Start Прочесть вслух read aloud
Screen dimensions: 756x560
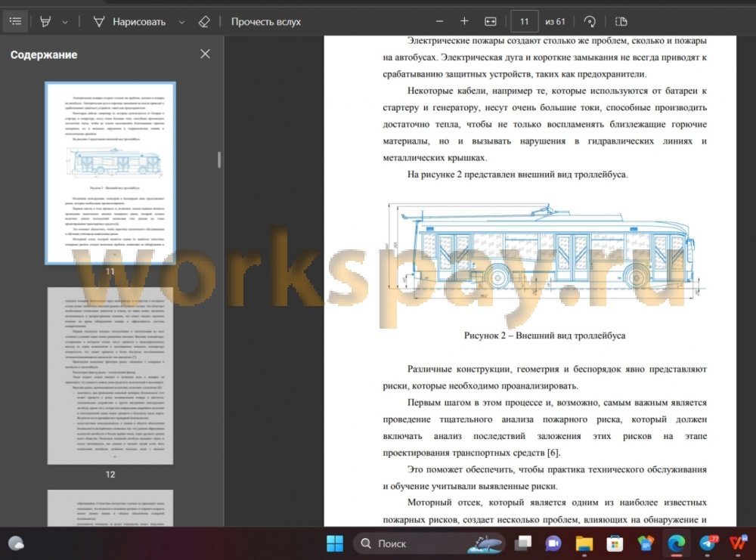pyautogui.click(x=265, y=22)
